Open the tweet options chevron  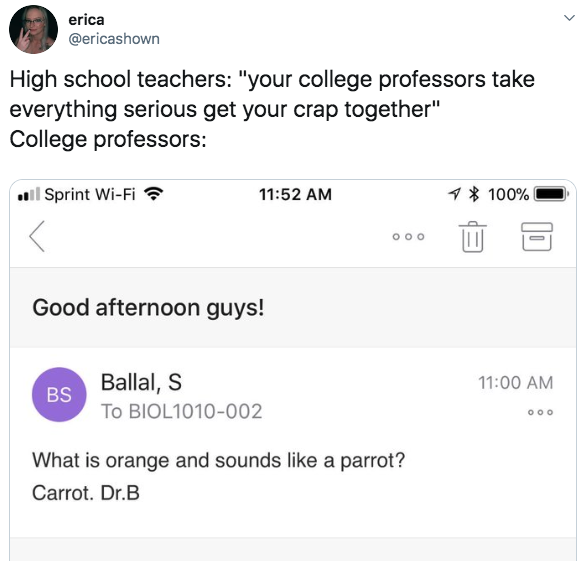point(569,18)
